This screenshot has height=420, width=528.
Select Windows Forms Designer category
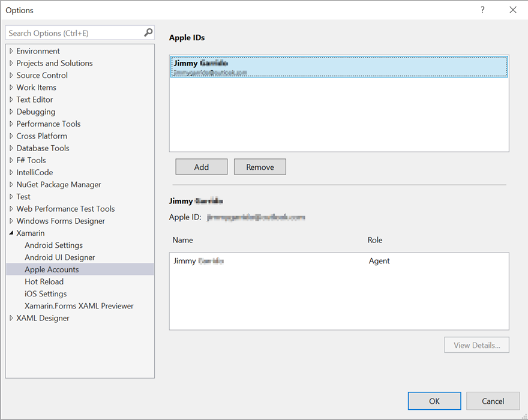(61, 221)
